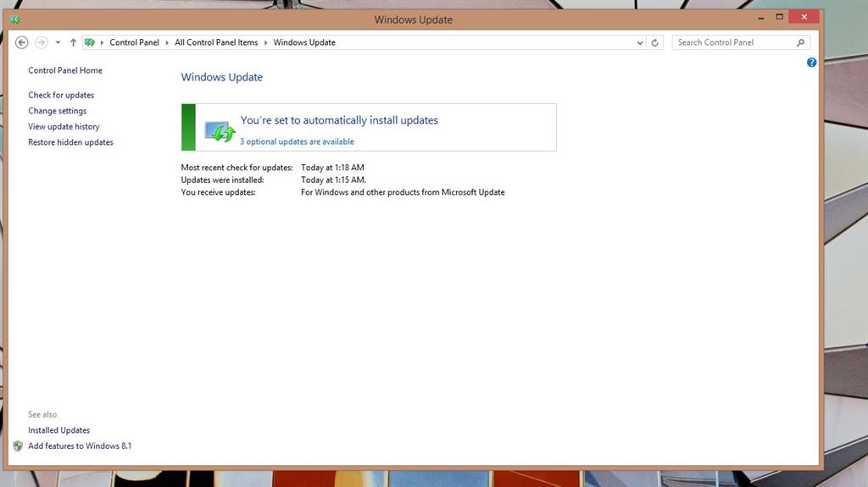Open the blue Help question mark icon
The width and height of the screenshot is (868, 487).
pos(811,63)
